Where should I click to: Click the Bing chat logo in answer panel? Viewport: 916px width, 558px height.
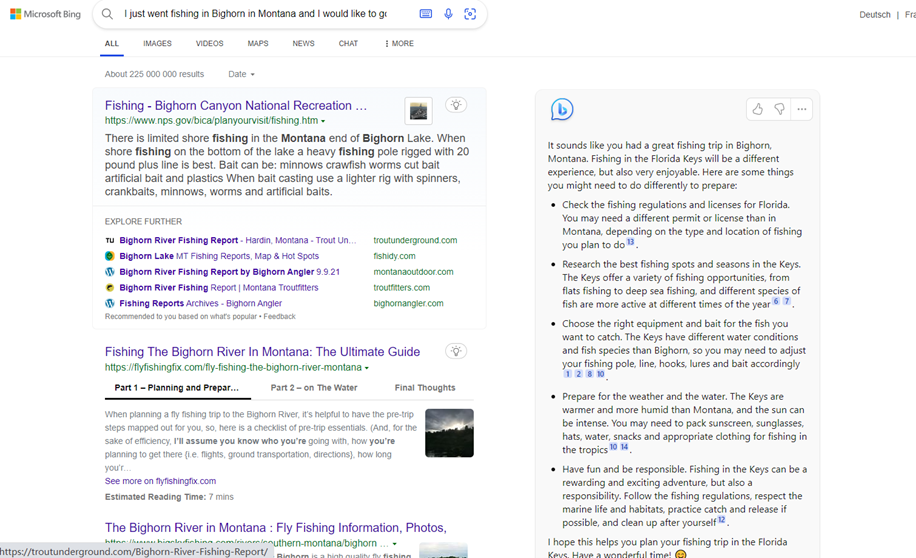coord(562,109)
